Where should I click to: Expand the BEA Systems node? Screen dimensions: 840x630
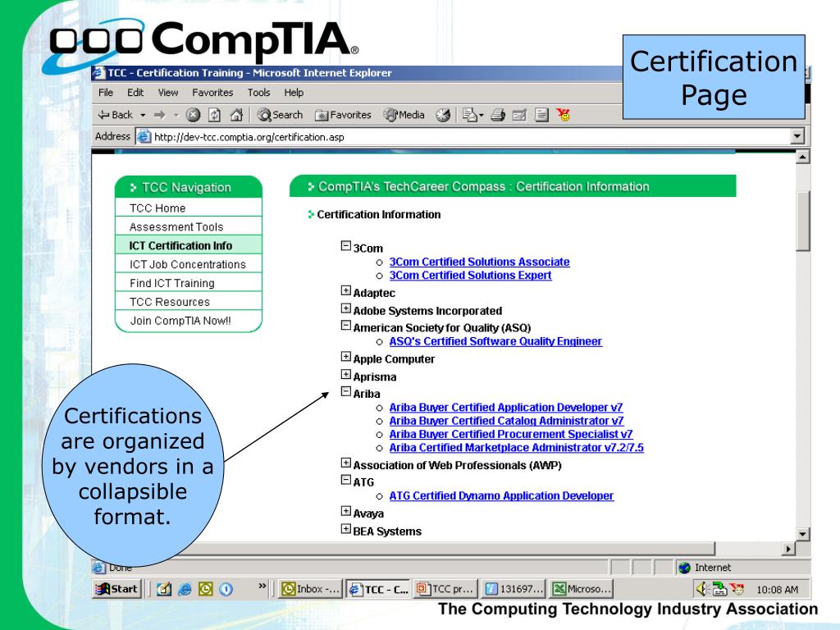click(346, 529)
